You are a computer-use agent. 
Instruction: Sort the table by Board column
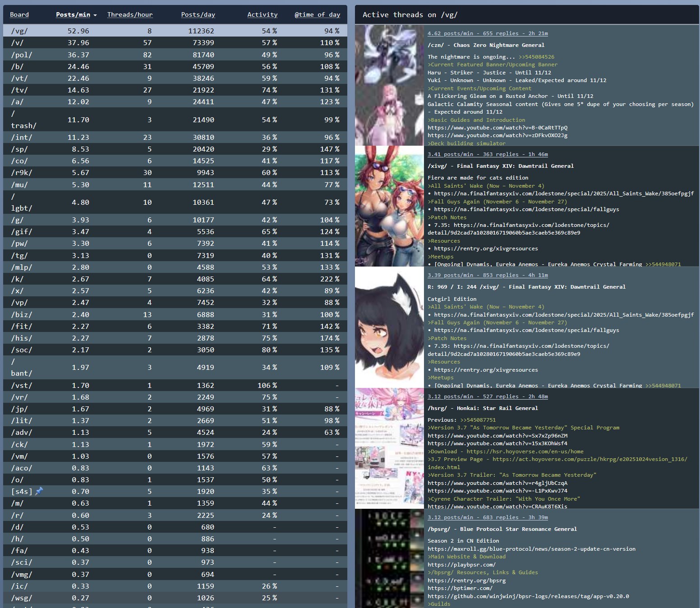click(19, 14)
